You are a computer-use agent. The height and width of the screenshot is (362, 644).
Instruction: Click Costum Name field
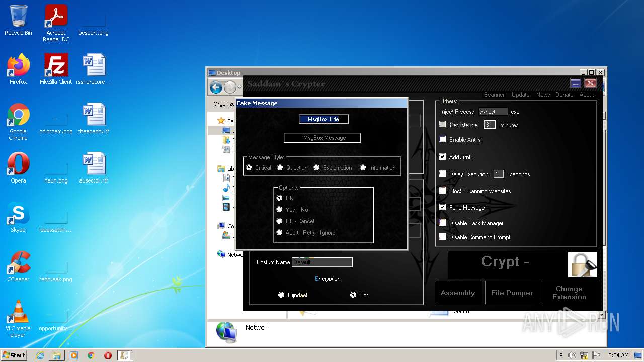[x=322, y=262]
